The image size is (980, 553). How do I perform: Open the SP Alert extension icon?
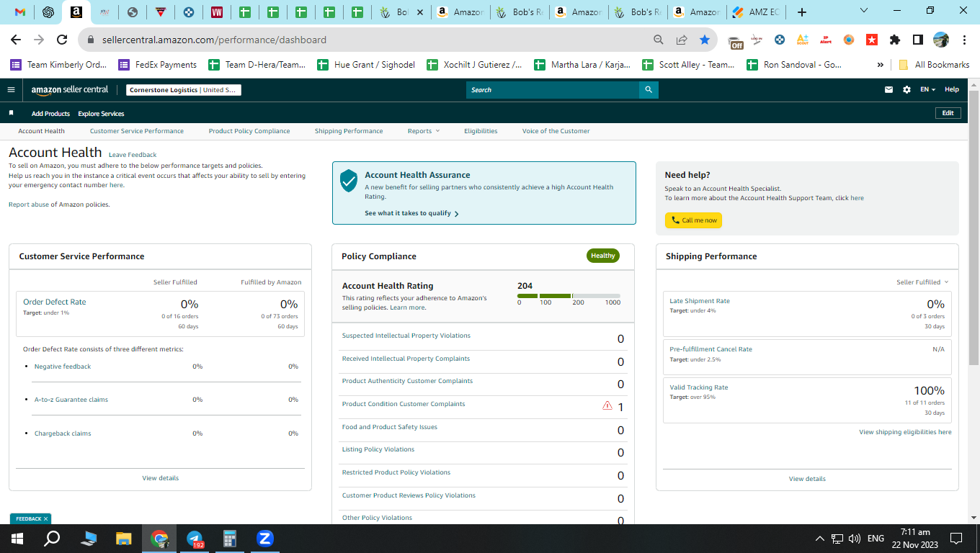click(826, 40)
